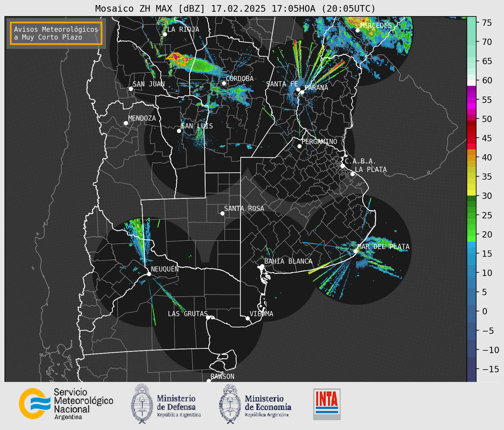504x430 pixels.
Task: Click the magenta 55 dBZ colorbar band
Action: coord(471,100)
